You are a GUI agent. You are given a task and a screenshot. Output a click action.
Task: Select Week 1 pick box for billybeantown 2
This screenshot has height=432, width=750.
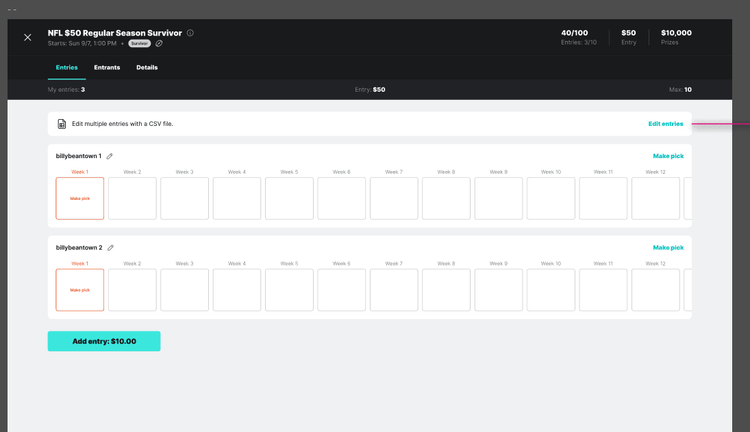click(x=80, y=290)
